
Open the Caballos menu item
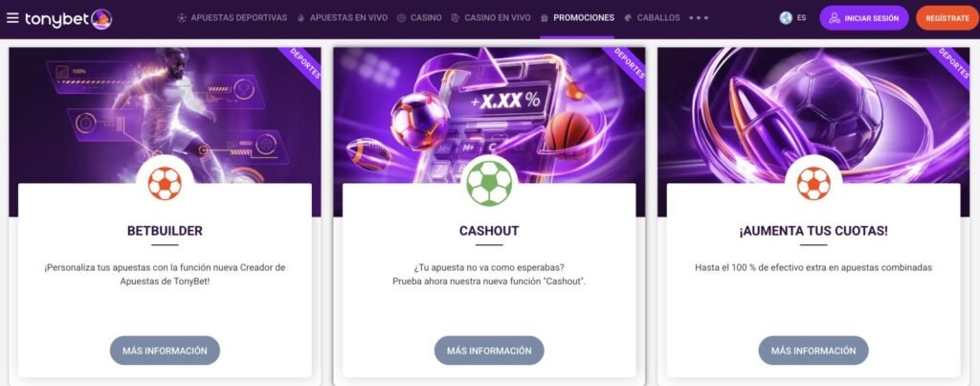[652, 18]
